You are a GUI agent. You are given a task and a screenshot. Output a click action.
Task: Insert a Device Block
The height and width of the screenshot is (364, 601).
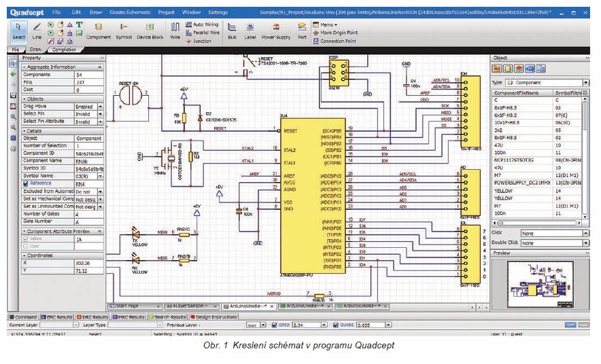(150, 31)
